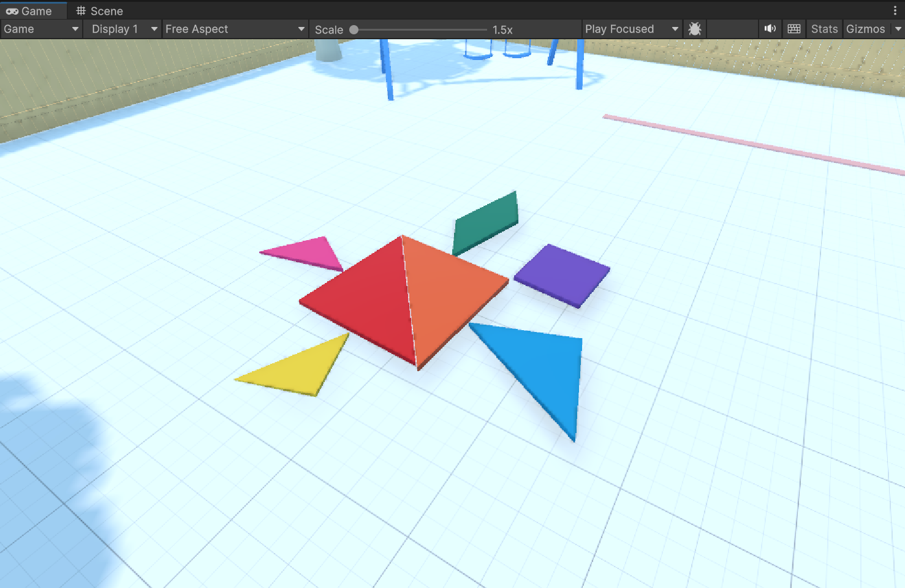This screenshot has height=588, width=905.
Task: Toggle the keyboard shortcuts icon
Action: 794,29
